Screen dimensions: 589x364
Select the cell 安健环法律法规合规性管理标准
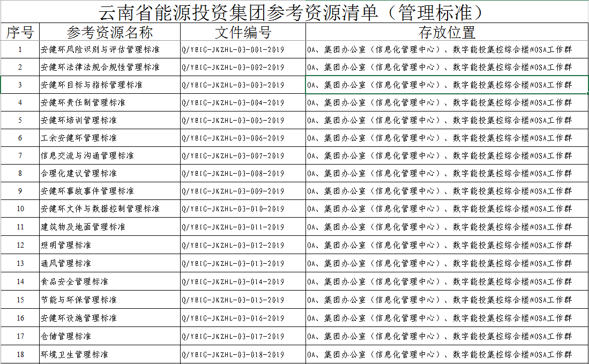click(x=100, y=68)
